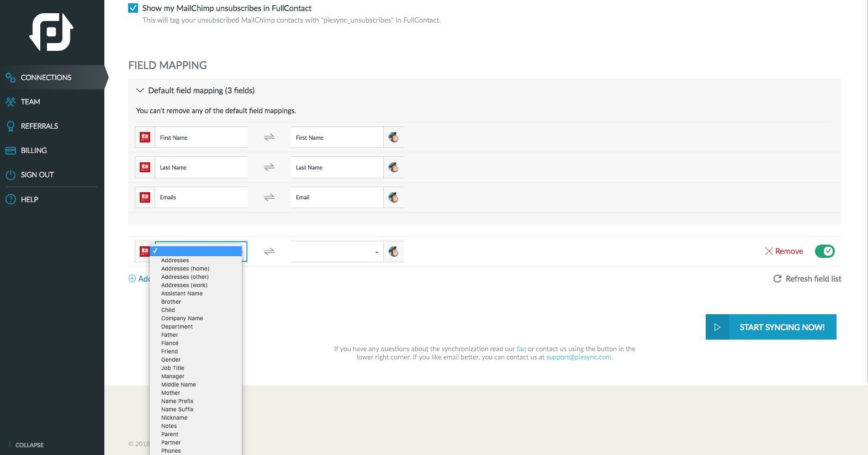
Task: Select Addresses (home) from list
Action: (x=196, y=268)
